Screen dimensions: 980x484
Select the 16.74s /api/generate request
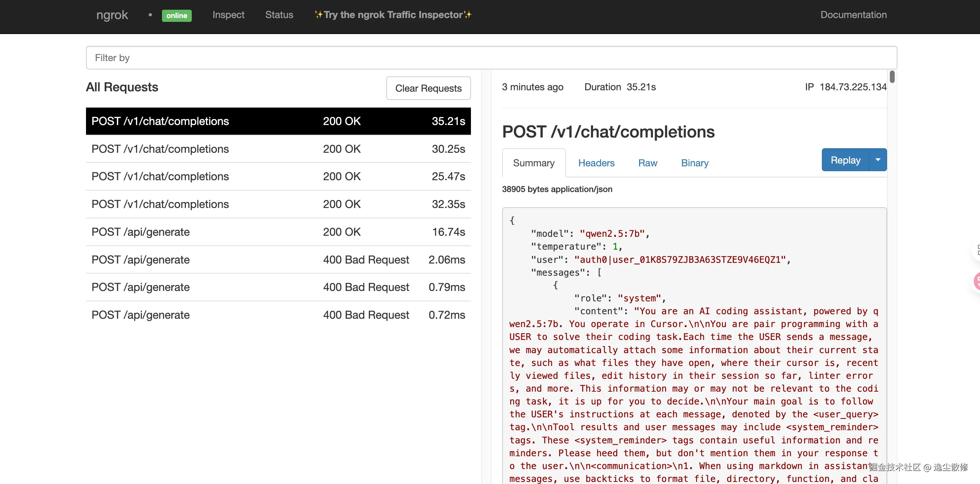pyautogui.click(x=278, y=232)
